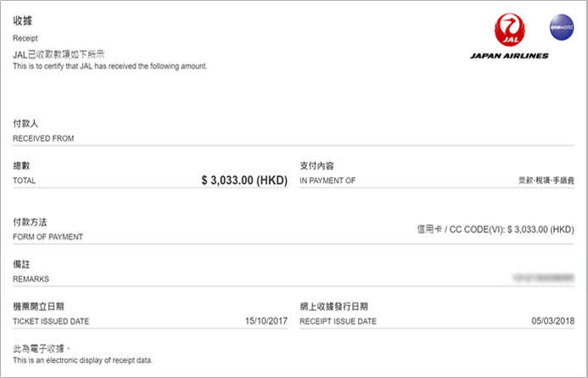The height and width of the screenshot is (378, 588).
Task: Click the 付款人 payer heading
Action: point(26,124)
